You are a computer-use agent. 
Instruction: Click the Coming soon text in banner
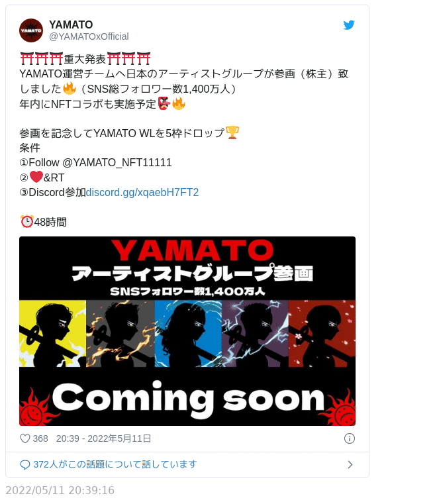click(x=188, y=399)
